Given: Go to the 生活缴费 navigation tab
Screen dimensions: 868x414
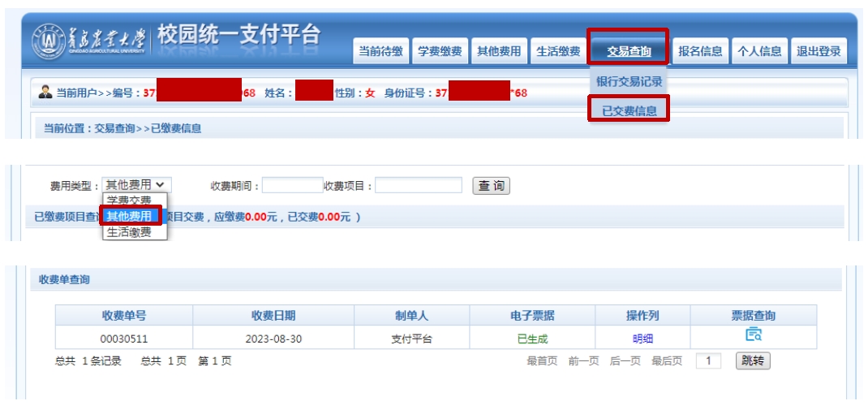Looking at the screenshot, I should click(x=558, y=51).
